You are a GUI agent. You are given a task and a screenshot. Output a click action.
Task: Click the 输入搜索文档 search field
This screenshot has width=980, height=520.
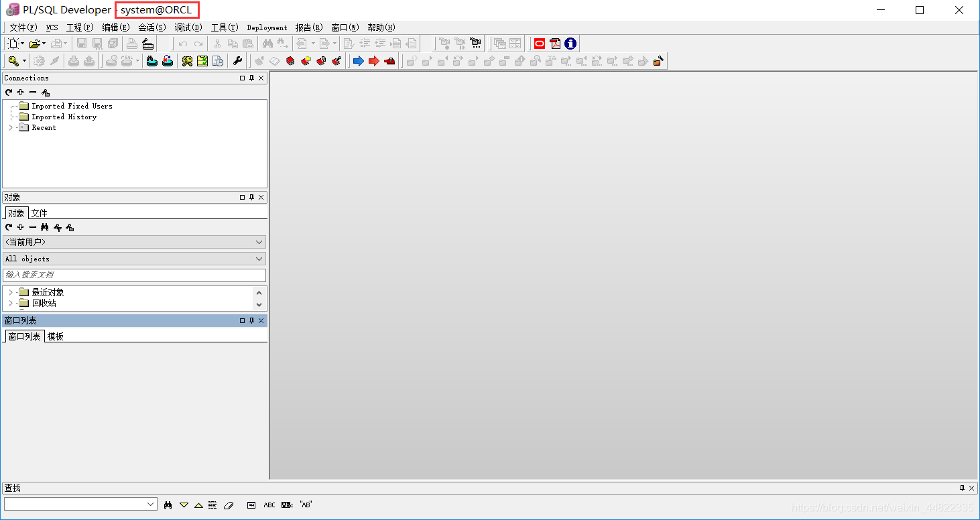(x=134, y=275)
